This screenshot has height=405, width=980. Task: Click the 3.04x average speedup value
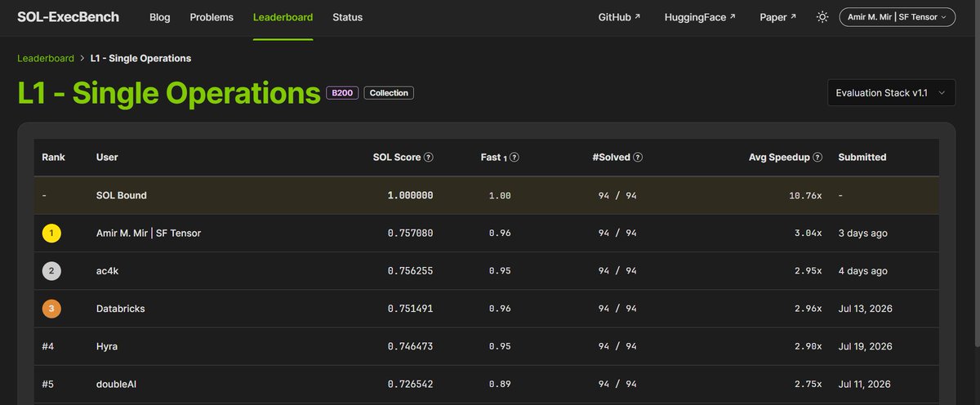[808, 234]
